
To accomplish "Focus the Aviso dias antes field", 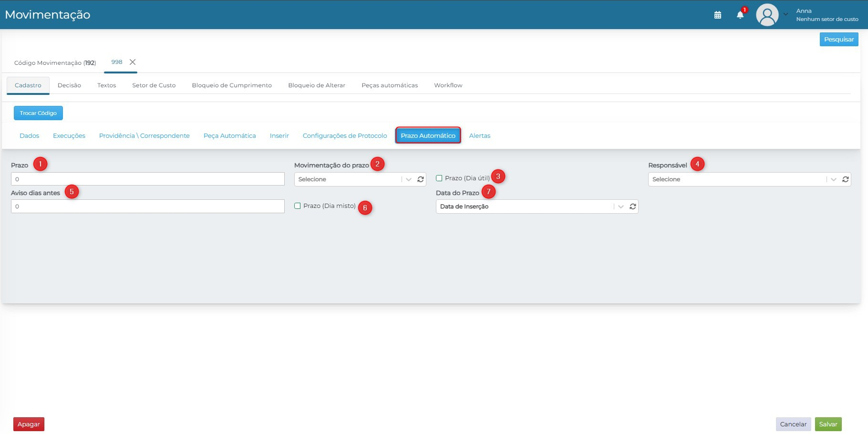I will 148,207.
